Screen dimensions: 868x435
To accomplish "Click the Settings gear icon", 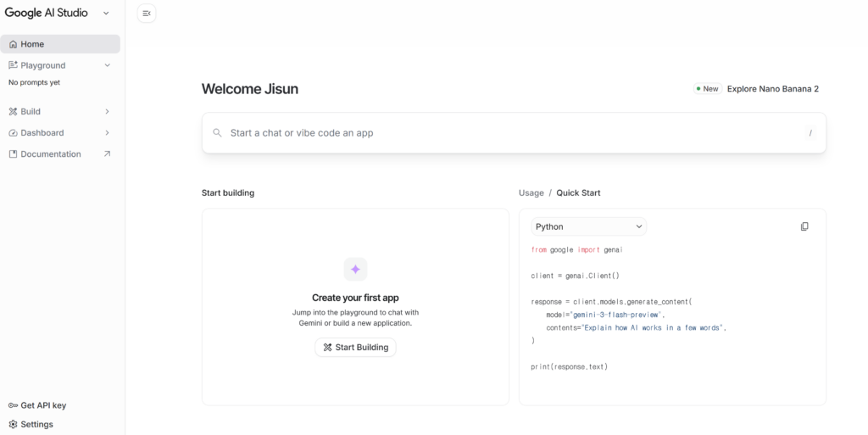I will (14, 425).
